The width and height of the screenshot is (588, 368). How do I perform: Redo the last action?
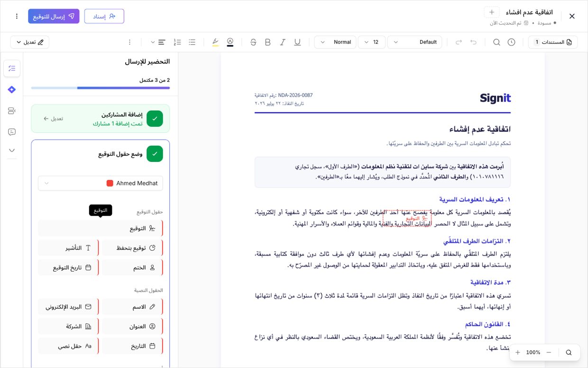tap(459, 42)
